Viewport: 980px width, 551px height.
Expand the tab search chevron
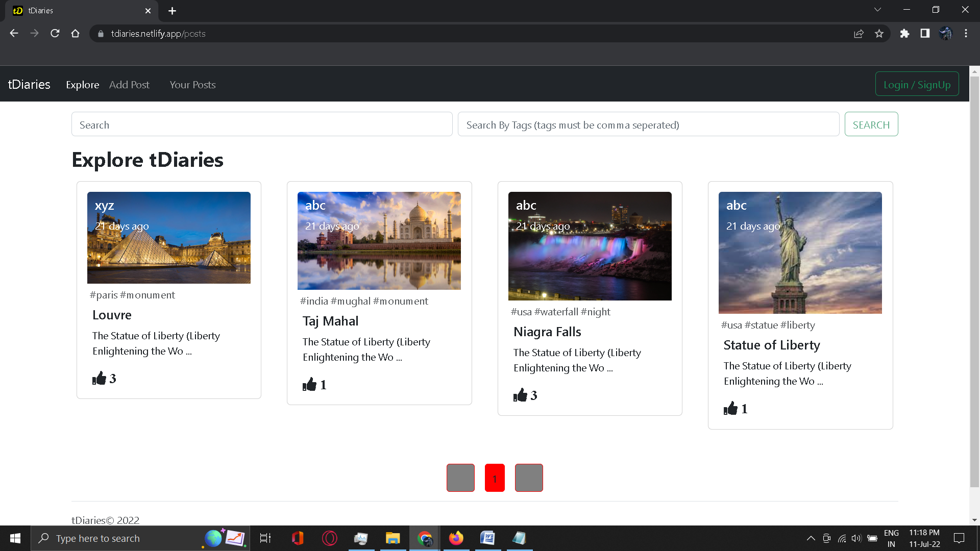[877, 10]
